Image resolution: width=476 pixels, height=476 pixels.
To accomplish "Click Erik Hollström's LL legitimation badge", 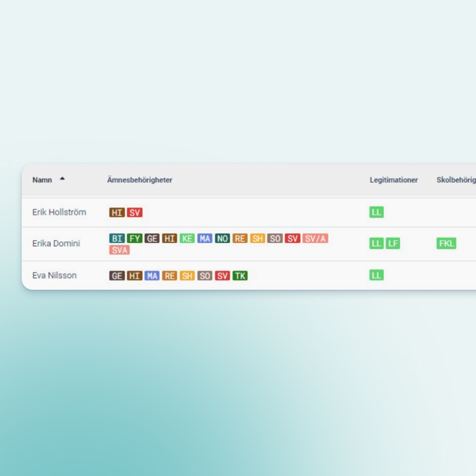I will tap(377, 212).
